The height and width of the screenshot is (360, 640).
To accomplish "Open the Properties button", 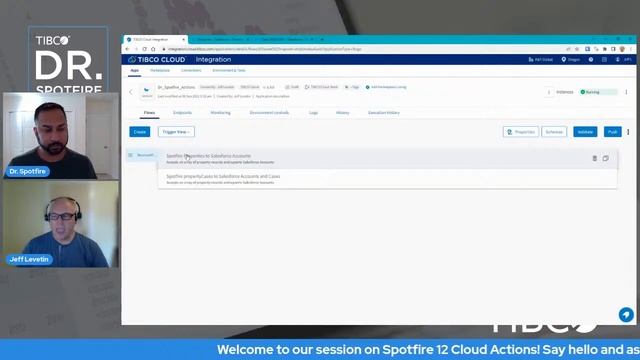I will [521, 132].
